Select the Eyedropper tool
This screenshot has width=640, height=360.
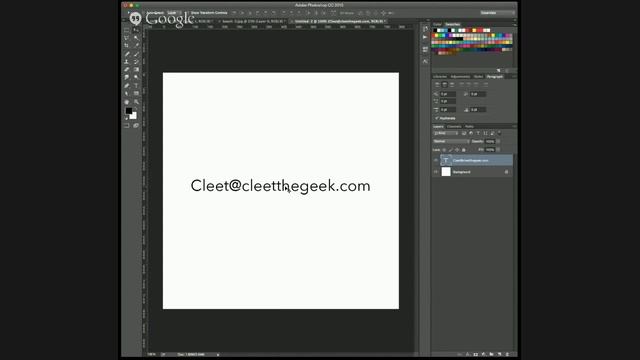[x=136, y=46]
